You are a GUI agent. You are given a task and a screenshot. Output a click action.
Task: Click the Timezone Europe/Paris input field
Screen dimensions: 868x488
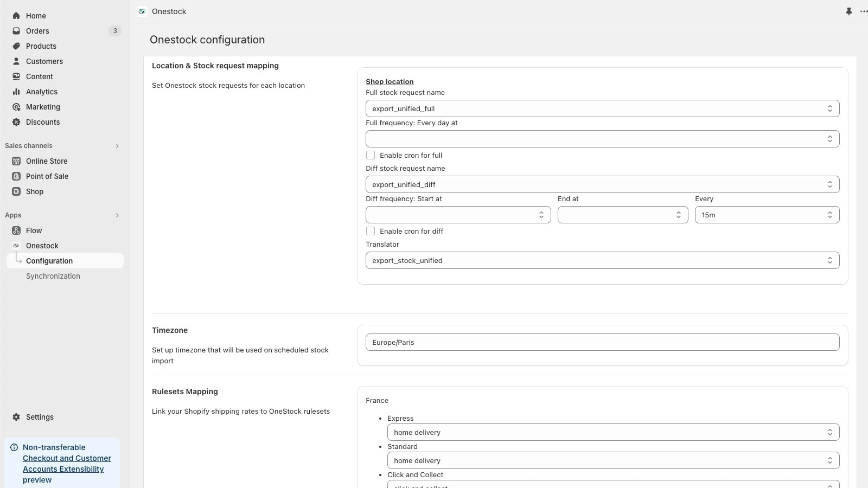(602, 342)
